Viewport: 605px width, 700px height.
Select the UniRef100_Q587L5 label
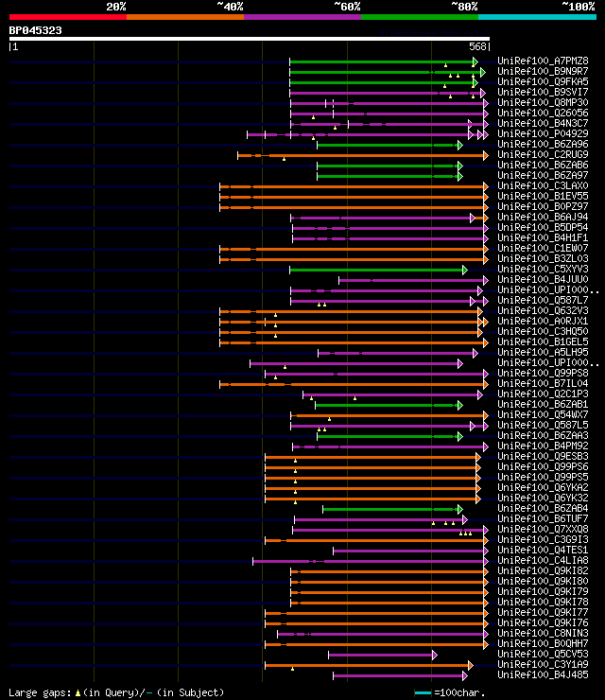click(543, 425)
